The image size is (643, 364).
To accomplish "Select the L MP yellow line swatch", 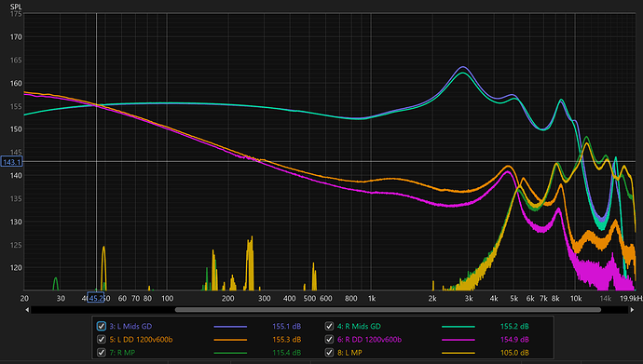I will pos(458,353).
